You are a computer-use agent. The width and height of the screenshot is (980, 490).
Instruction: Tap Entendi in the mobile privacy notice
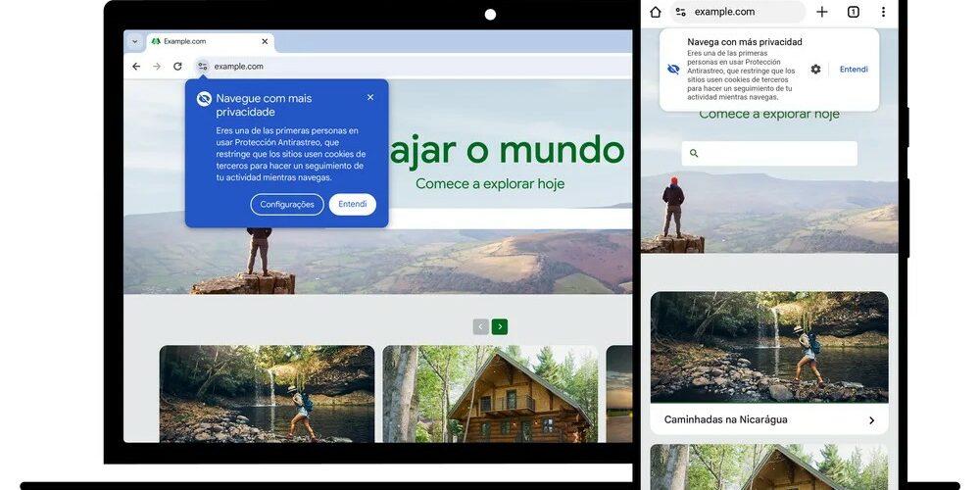click(x=854, y=70)
